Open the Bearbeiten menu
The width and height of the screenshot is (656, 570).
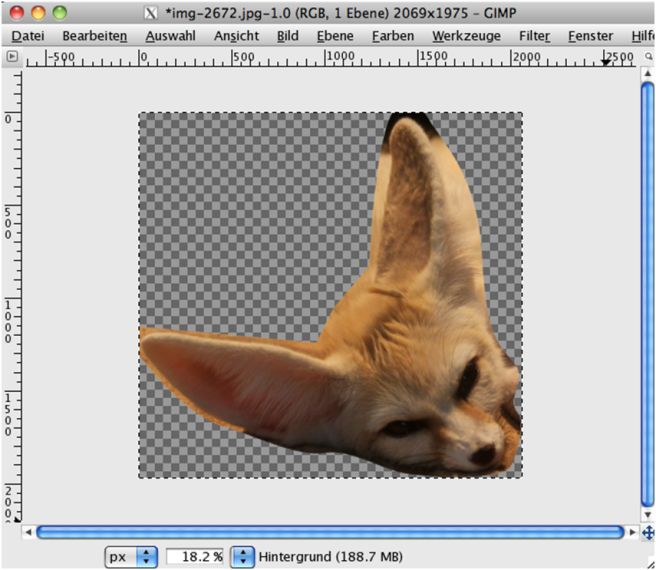click(94, 36)
